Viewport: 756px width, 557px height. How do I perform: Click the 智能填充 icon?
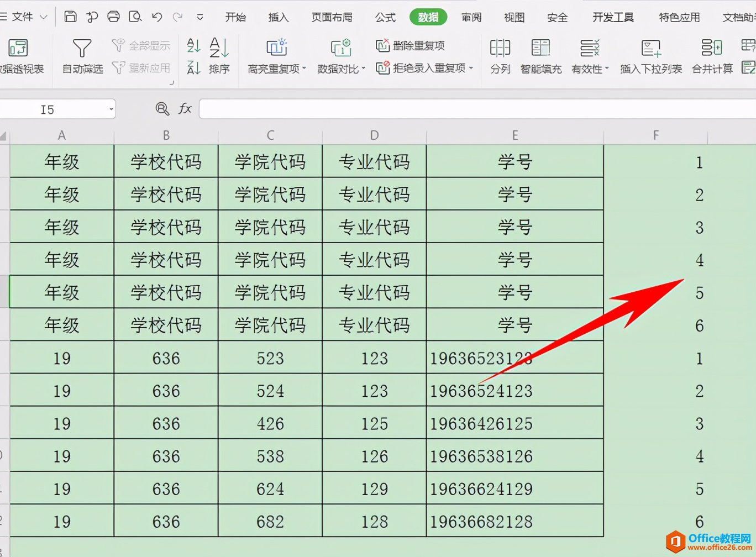click(540, 48)
